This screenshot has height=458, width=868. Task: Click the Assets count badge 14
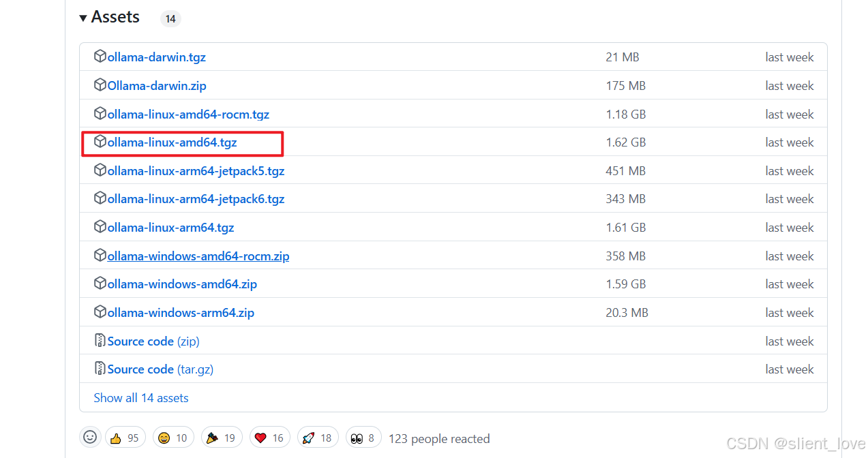pos(170,19)
